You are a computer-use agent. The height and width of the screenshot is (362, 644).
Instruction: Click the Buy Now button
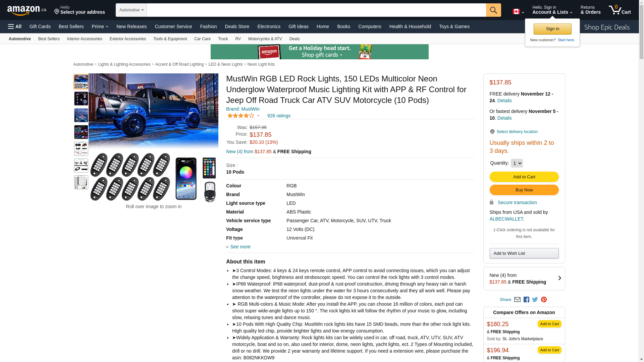click(524, 190)
